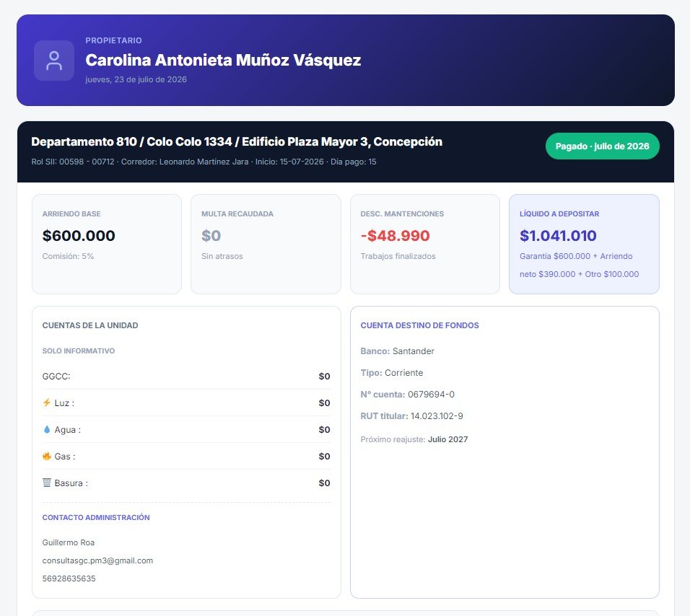This screenshot has height=616, width=690.
Task: Click the account number 0679694-0
Action: click(x=432, y=395)
